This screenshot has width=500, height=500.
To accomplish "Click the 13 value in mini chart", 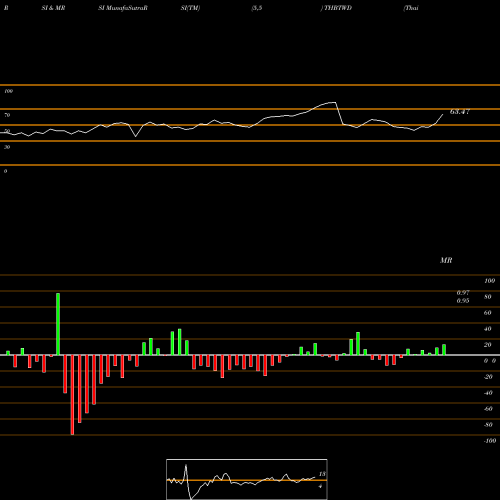I will point(322,474).
